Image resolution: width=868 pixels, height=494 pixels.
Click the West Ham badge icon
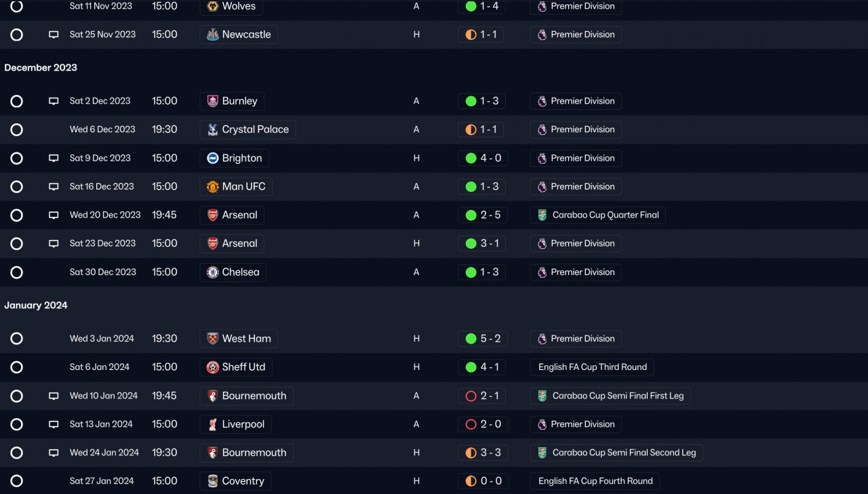pyautogui.click(x=213, y=339)
